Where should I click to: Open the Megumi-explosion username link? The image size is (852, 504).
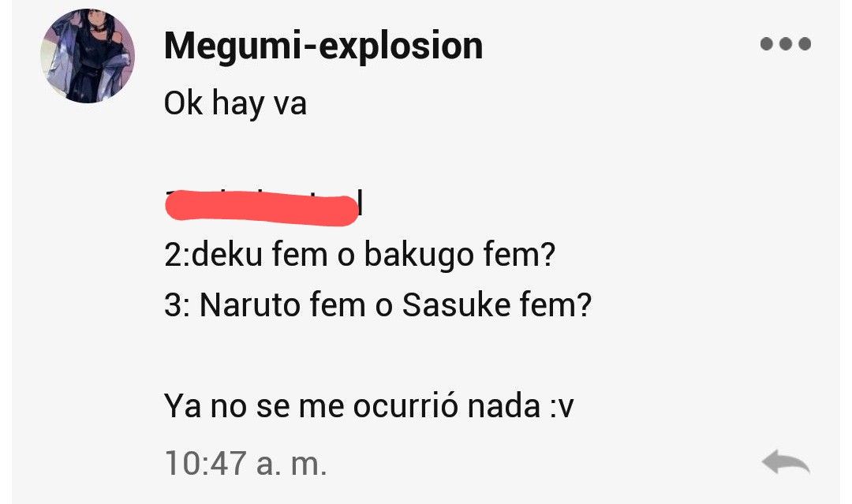(323, 47)
